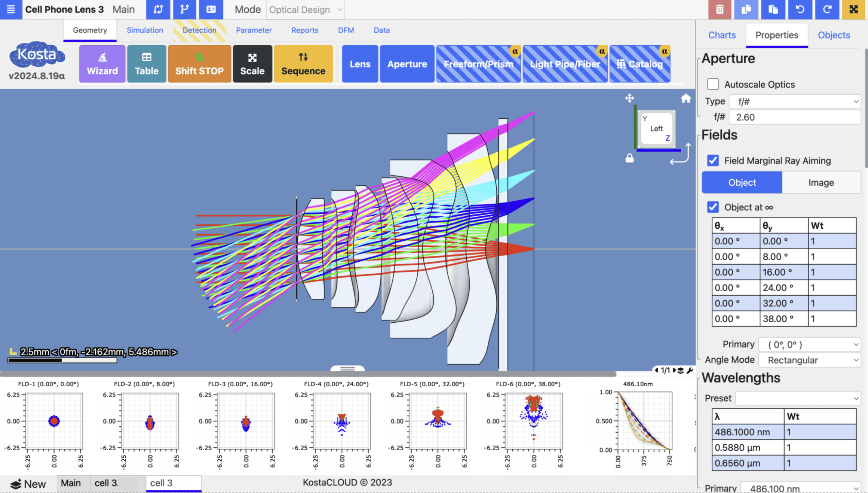Image resolution: width=868 pixels, height=493 pixels.
Task: Switch to the Simulation tab
Action: point(145,30)
